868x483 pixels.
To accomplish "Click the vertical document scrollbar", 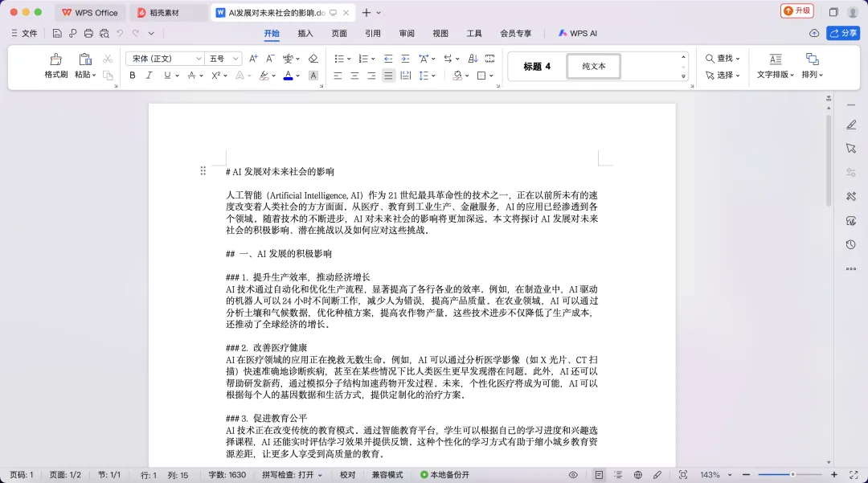I will [828, 161].
